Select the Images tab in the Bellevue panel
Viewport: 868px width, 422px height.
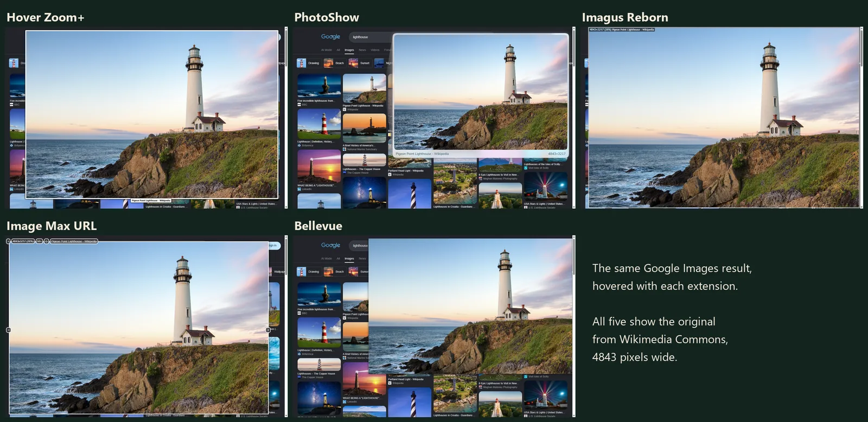(x=349, y=259)
